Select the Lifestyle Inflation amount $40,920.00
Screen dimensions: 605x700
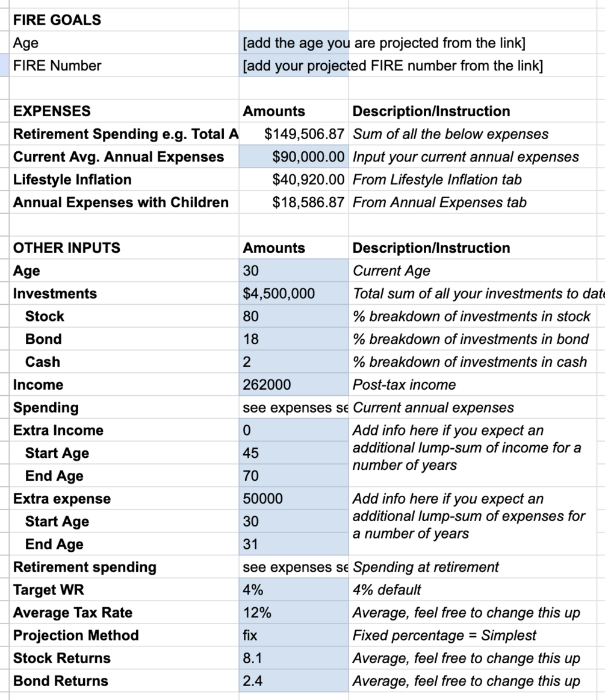tap(294, 180)
